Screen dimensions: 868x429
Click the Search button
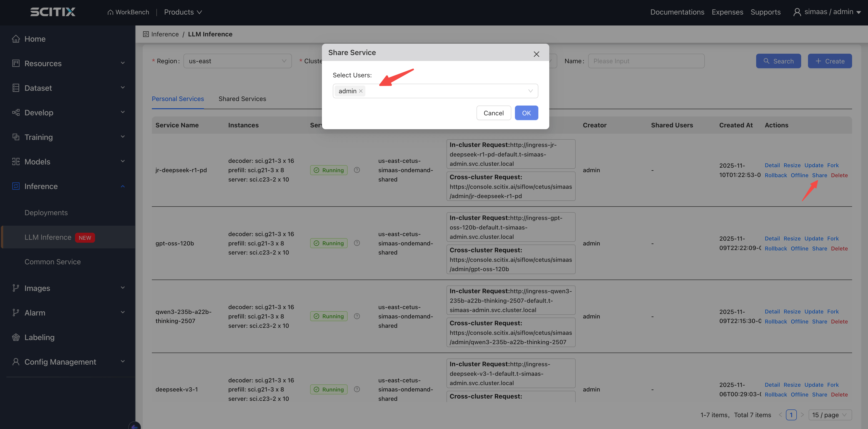pyautogui.click(x=778, y=61)
